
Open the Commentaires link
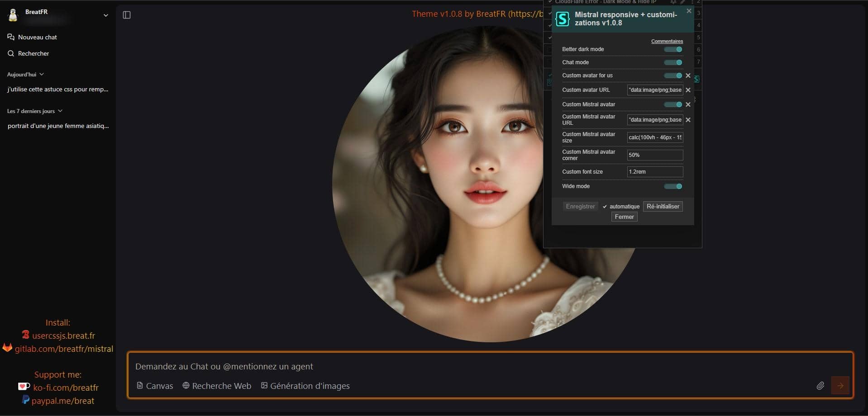coord(667,41)
